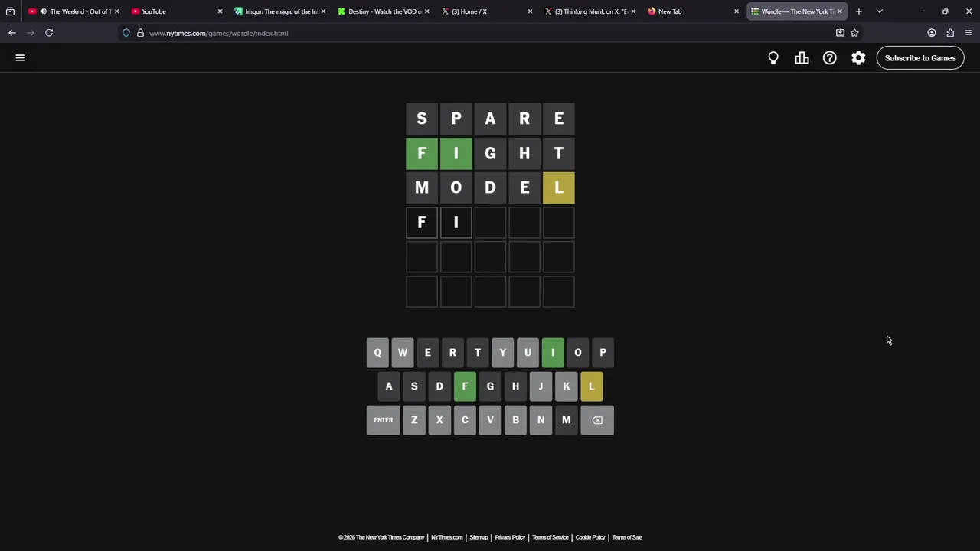Viewport: 980px width, 551px height.
Task: Open the extensions puzzle icon
Action: (x=950, y=33)
